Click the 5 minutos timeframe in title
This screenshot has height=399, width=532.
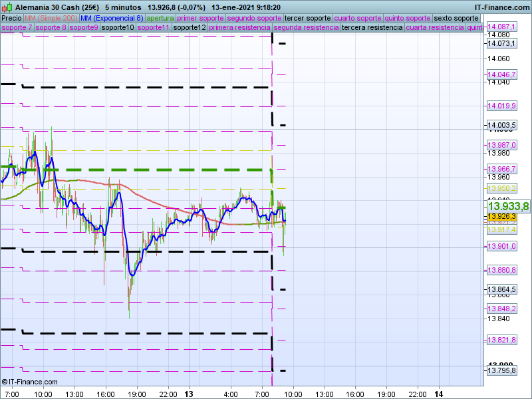(124, 6)
